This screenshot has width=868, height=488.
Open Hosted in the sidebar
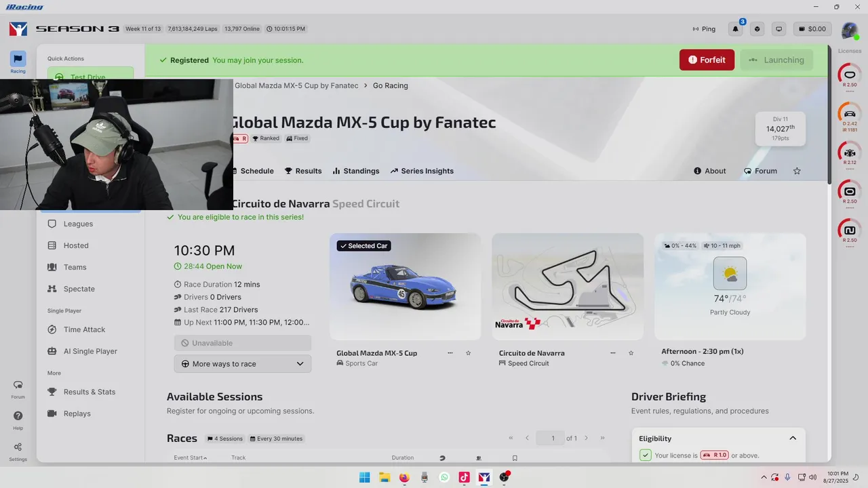point(76,245)
